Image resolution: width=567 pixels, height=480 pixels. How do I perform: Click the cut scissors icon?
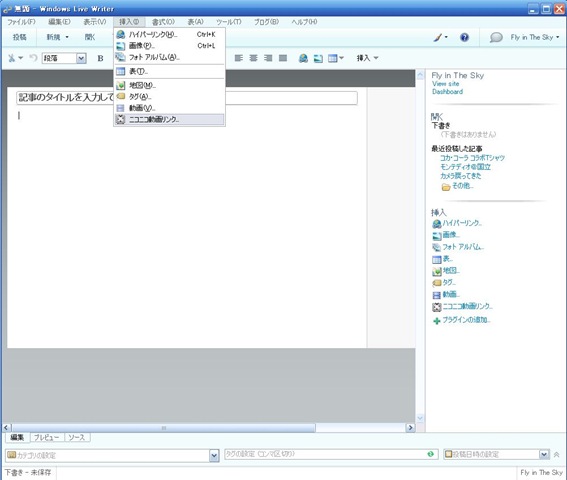pos(12,58)
